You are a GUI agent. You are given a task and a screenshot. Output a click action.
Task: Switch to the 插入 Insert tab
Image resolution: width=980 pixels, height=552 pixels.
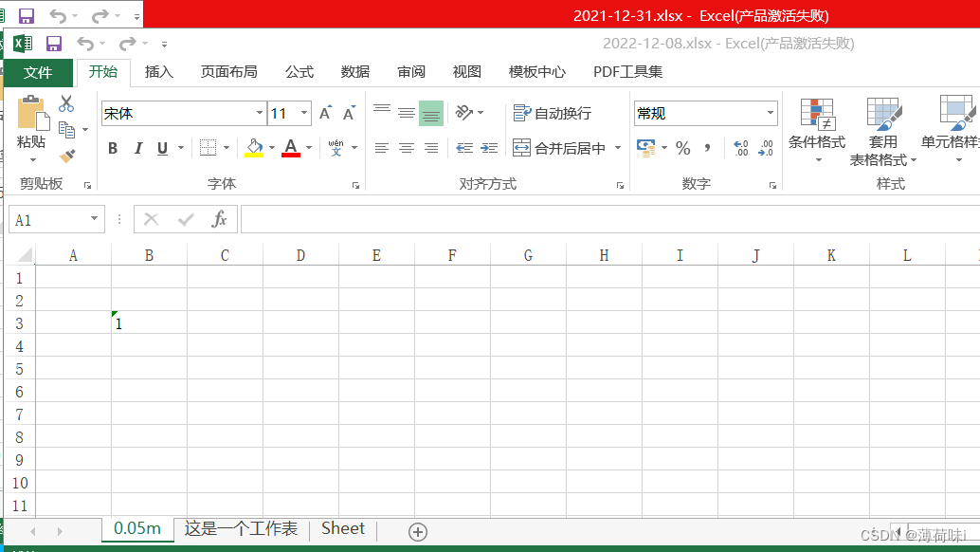pyautogui.click(x=158, y=72)
